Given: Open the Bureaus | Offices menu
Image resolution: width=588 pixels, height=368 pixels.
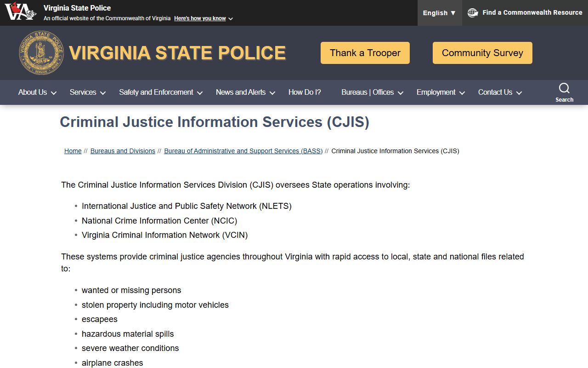Looking at the screenshot, I should pyautogui.click(x=367, y=92).
